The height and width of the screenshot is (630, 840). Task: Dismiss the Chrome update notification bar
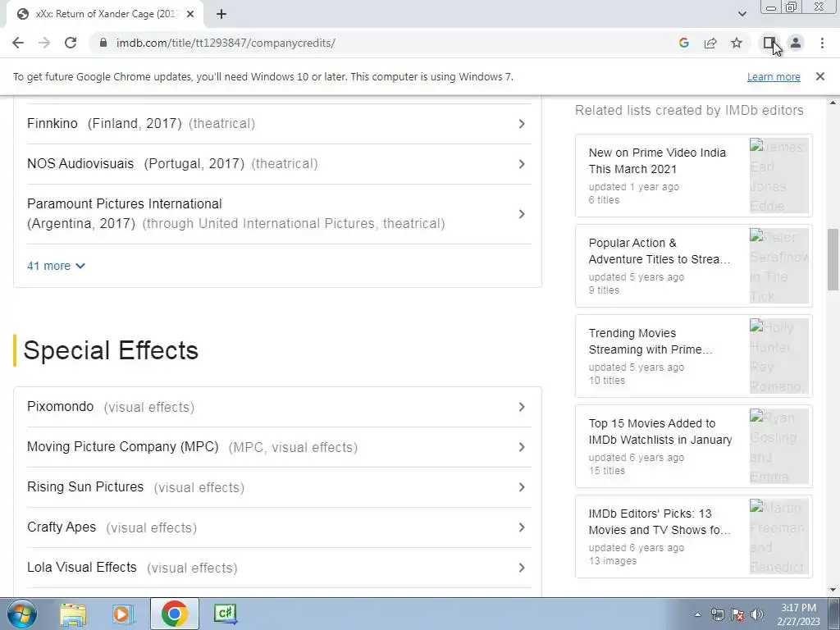click(819, 76)
